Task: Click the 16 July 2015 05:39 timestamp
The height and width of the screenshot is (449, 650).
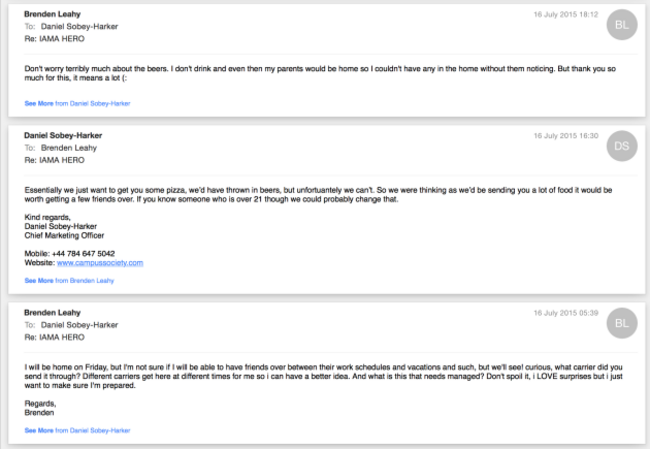Action: 566,313
